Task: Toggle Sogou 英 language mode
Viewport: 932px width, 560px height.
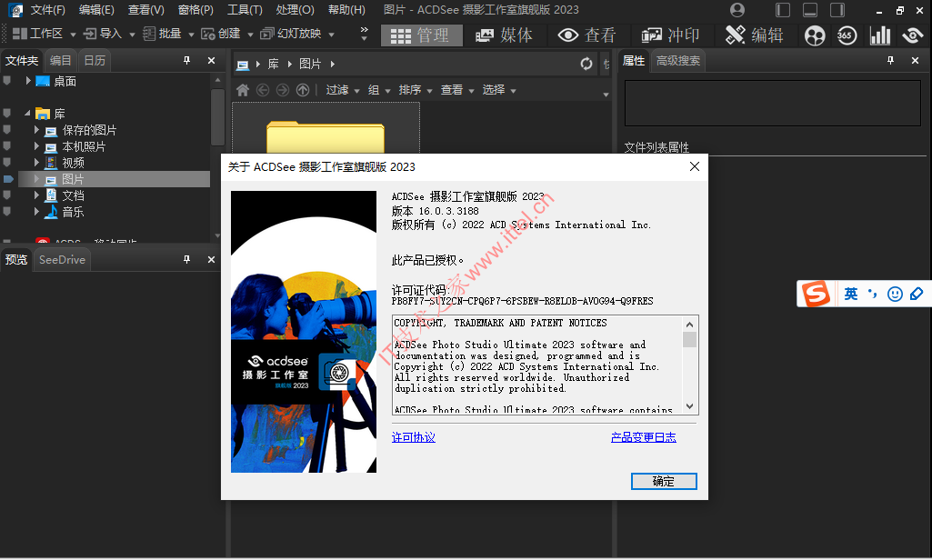Action: click(x=851, y=294)
